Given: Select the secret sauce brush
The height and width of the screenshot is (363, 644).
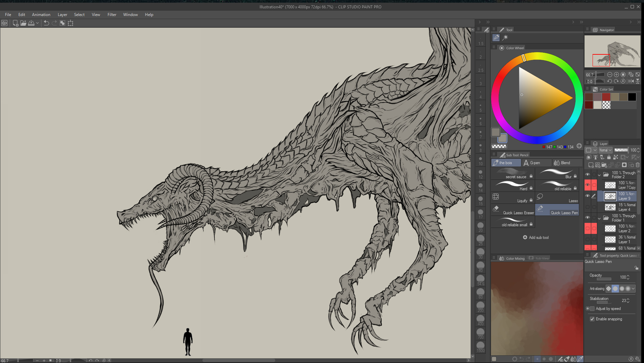Looking at the screenshot, I should (513, 174).
